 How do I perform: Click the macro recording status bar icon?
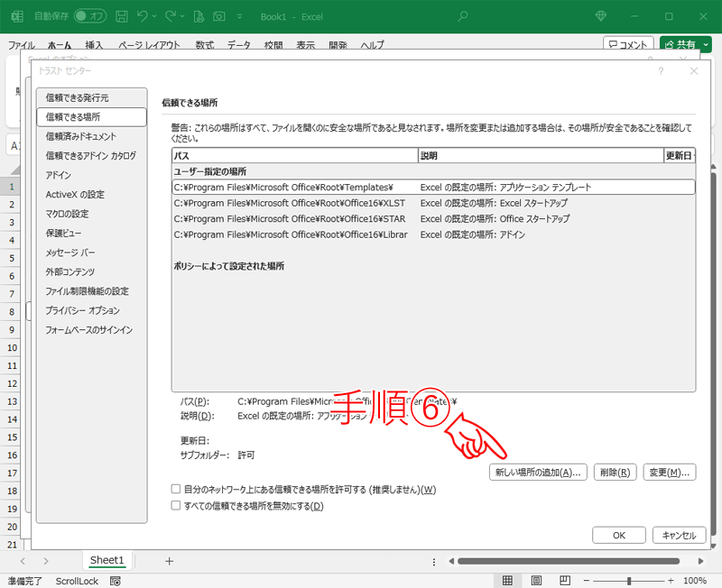[116, 581]
